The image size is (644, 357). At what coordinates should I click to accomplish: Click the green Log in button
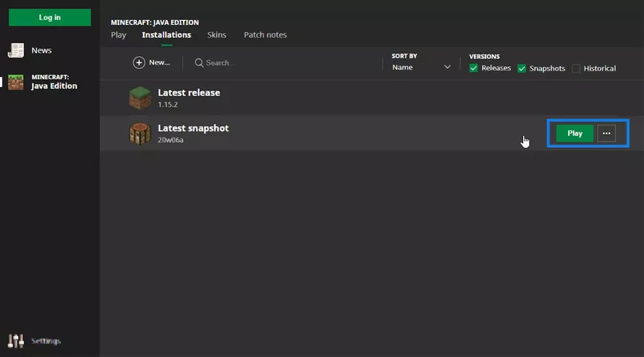[x=50, y=17]
